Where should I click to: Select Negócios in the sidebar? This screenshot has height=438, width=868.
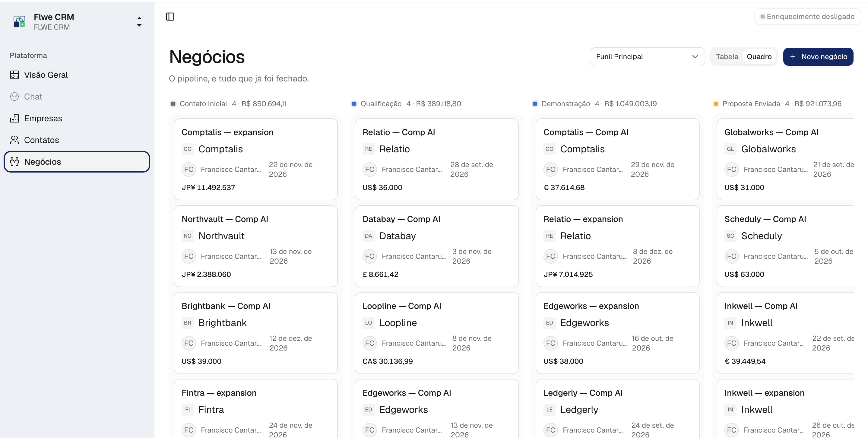coord(77,162)
